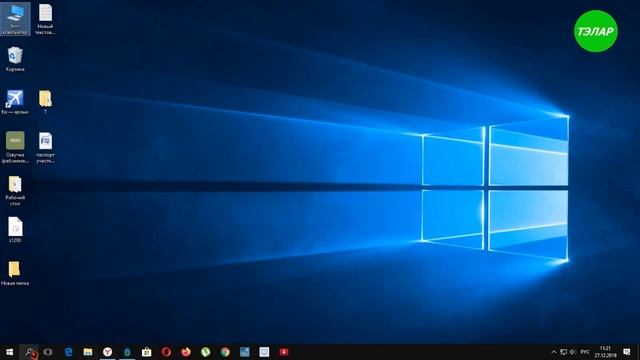This screenshot has height=360, width=640.
Task: Launch Opera browser from the taskbar
Action: coord(166,352)
